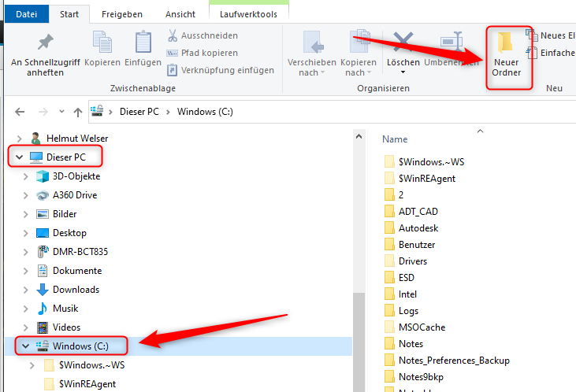Collapse the Windows (C:) tree node
This screenshot has height=392, width=576.
pos(25,346)
